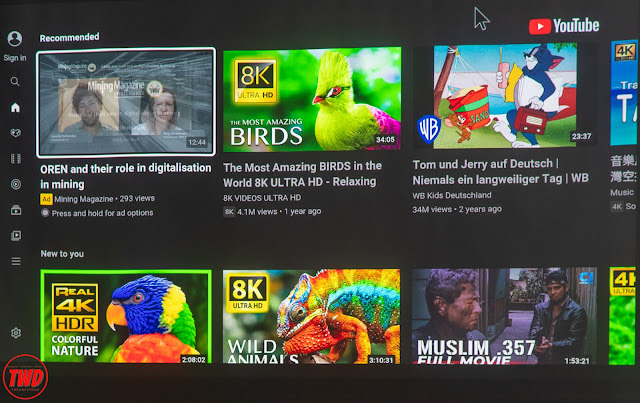This screenshot has height=403, width=640.
Task: Open the Movies filmstrip icon in sidebar
Action: tap(16, 158)
